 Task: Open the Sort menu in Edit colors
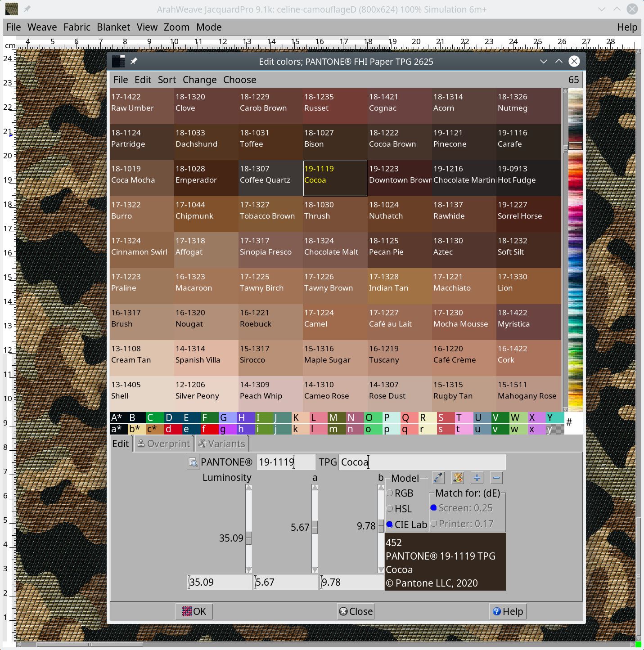167,80
